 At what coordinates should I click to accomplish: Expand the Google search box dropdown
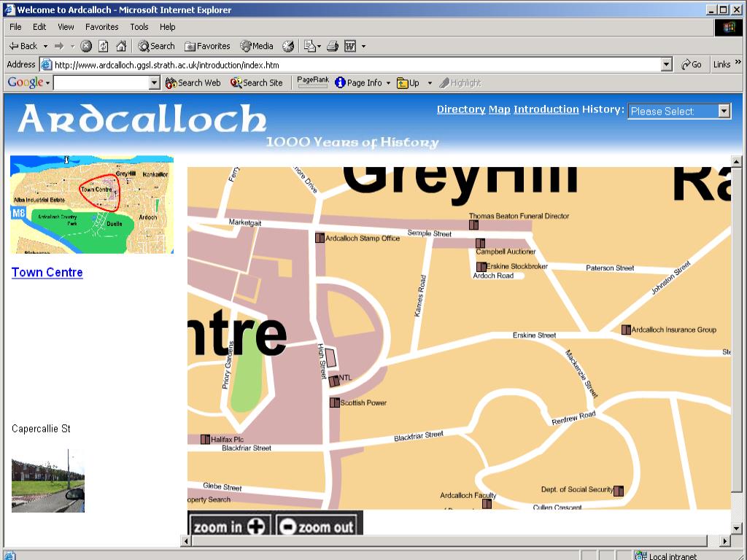[x=154, y=83]
